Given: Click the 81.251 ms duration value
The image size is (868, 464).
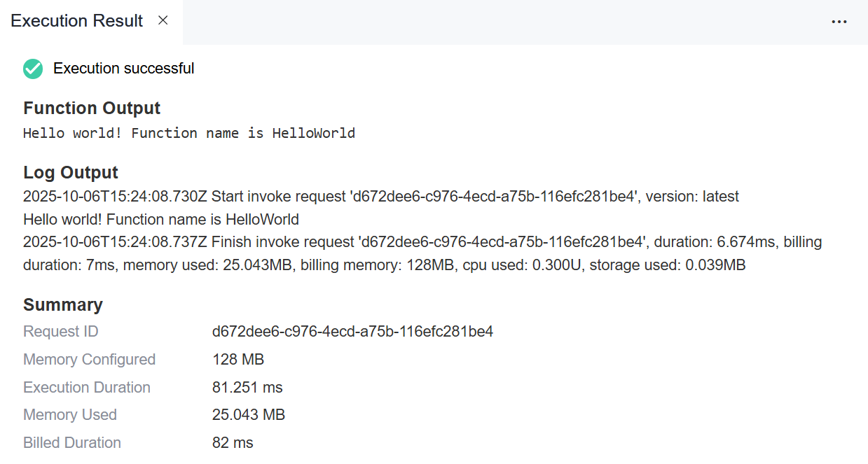Looking at the screenshot, I should (247, 388).
